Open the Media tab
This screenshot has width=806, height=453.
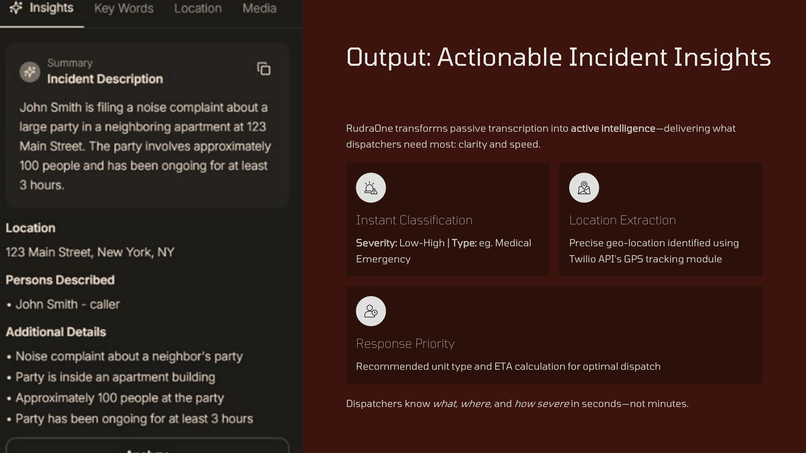point(260,9)
